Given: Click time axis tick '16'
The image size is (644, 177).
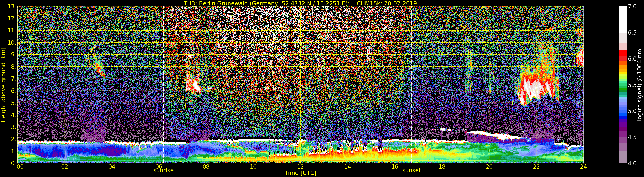Looking at the screenshot, I should pyautogui.click(x=395, y=166).
